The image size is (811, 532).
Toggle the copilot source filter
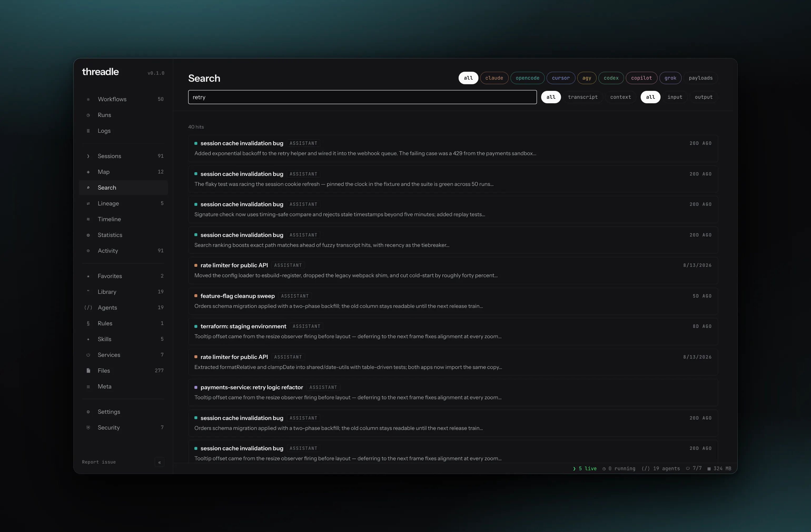641,78
